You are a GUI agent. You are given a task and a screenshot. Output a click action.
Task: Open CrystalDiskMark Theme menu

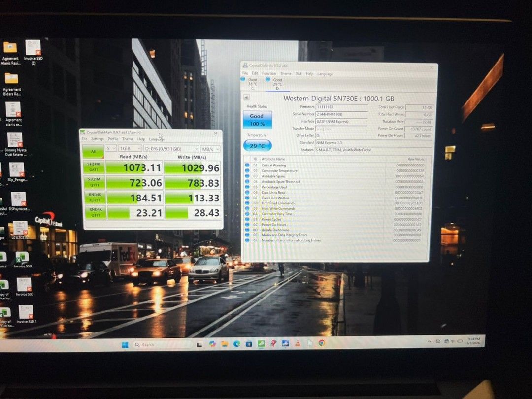coord(128,139)
